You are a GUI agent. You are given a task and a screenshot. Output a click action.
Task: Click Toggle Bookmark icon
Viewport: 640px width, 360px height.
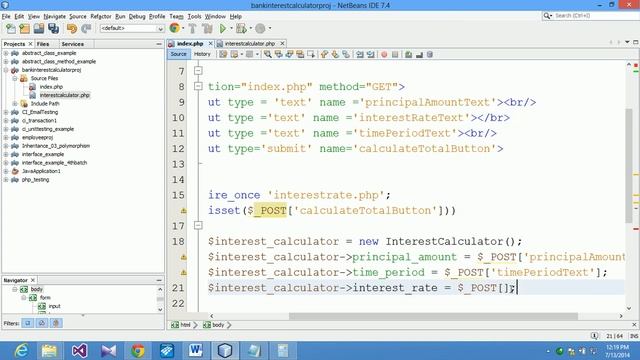tap(346, 54)
